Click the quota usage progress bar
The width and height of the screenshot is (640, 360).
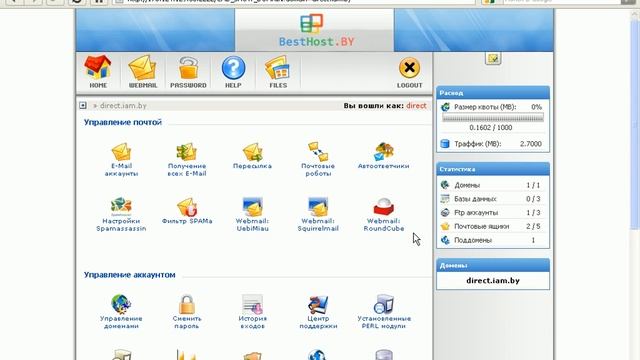(493, 118)
